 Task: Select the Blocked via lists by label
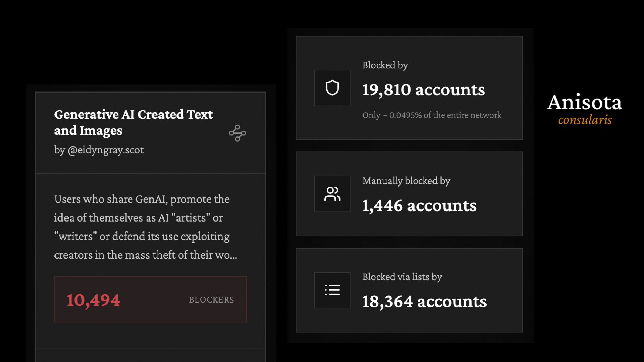[402, 277]
